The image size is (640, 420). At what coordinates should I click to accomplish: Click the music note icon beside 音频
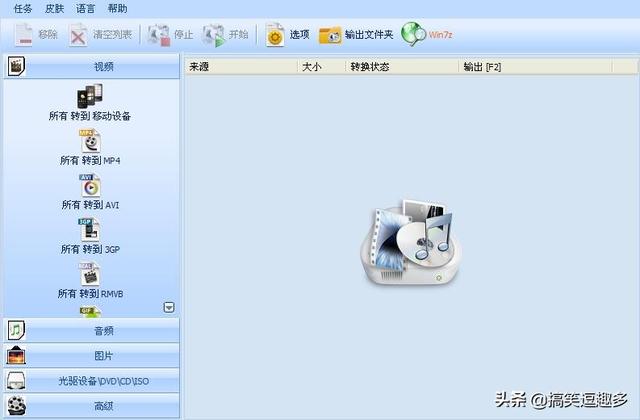[16, 330]
